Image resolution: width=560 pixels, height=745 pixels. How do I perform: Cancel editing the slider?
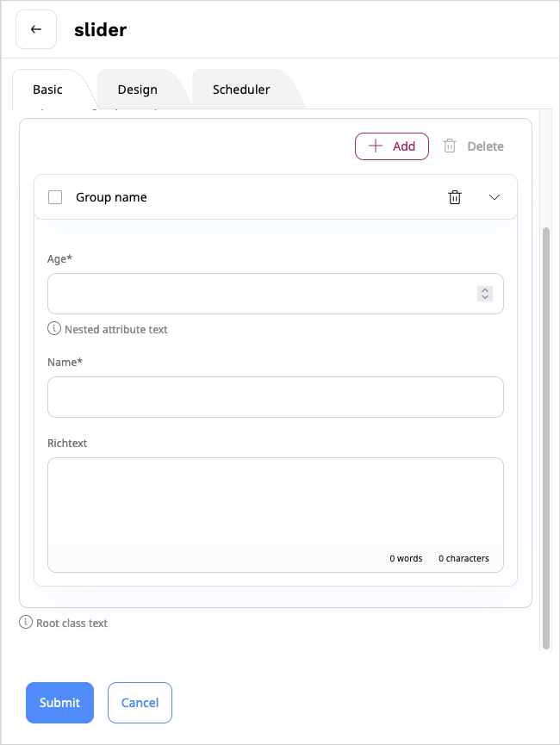(140, 702)
